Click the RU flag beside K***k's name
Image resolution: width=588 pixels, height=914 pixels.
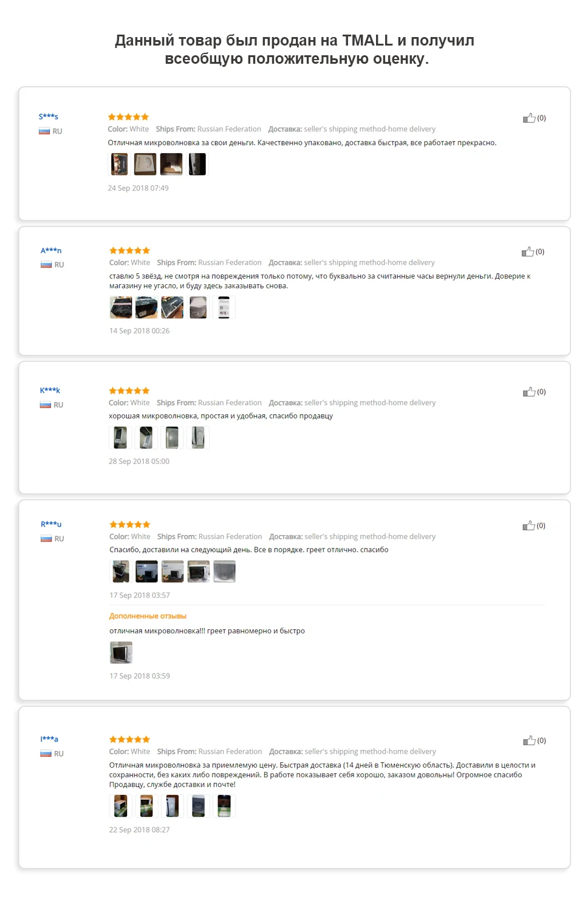point(46,405)
